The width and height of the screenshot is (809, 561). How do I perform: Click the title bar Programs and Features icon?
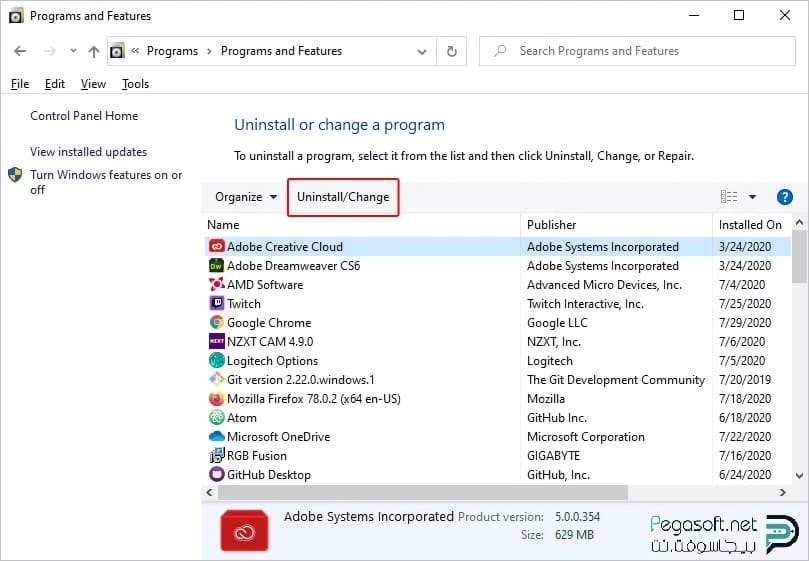point(16,16)
